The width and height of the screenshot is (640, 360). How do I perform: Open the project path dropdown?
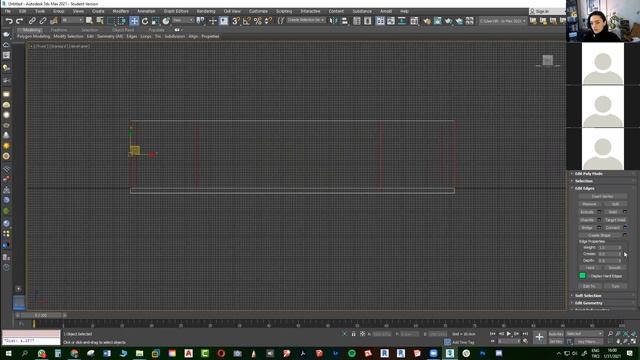point(502,20)
